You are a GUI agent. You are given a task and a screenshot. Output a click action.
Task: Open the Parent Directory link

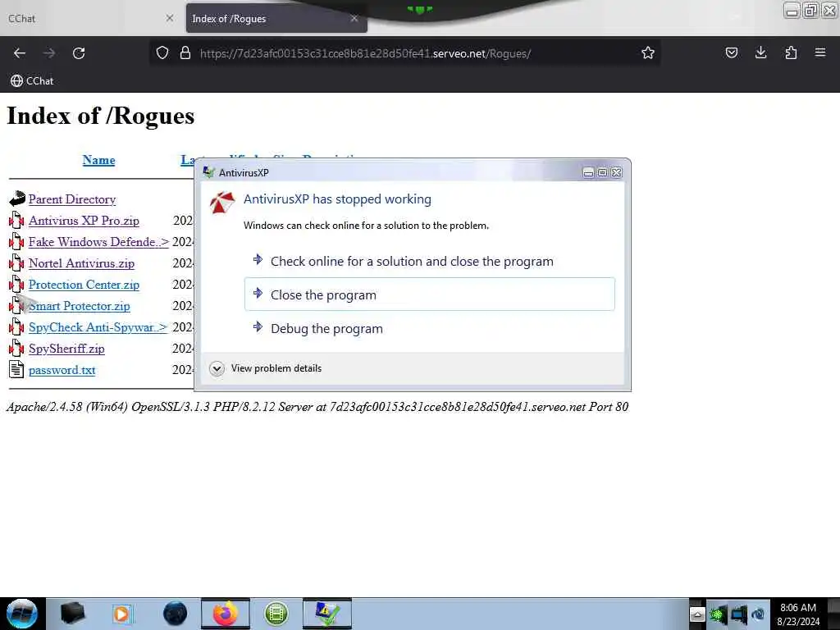[x=72, y=199]
